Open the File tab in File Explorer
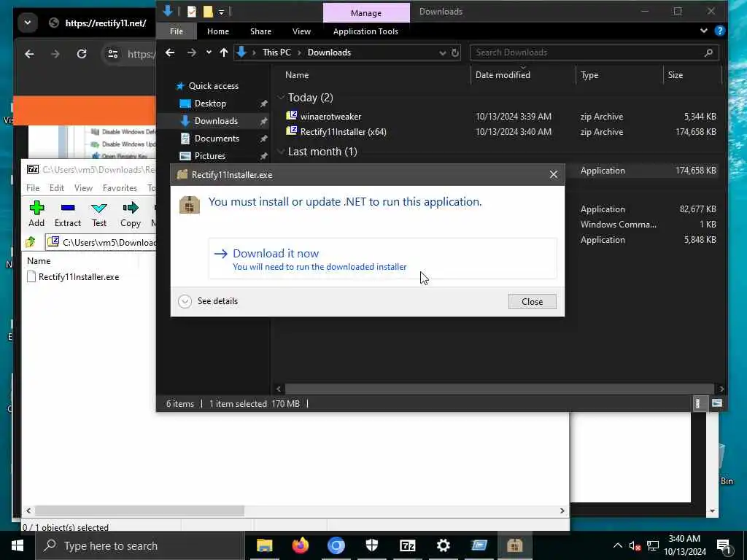 [x=177, y=31]
